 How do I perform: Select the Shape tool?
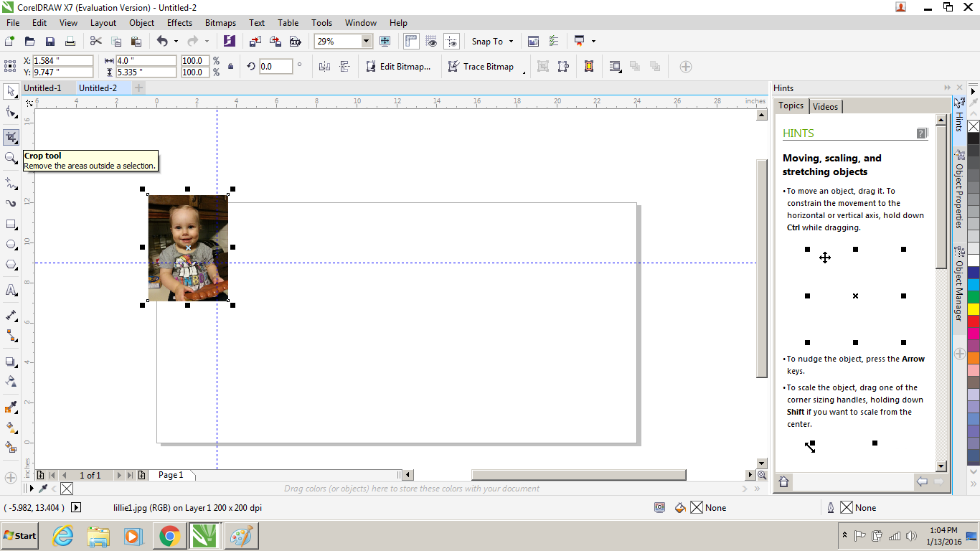click(11, 113)
